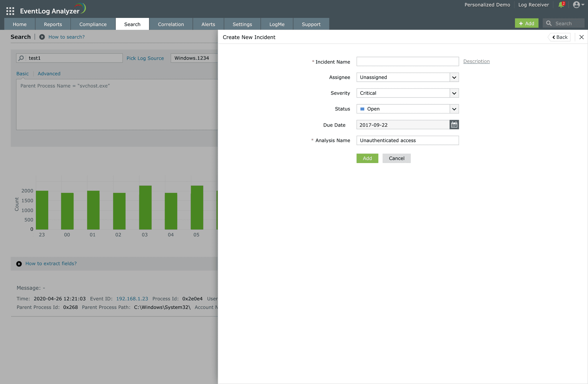Expand the Assignee dropdown

454,77
